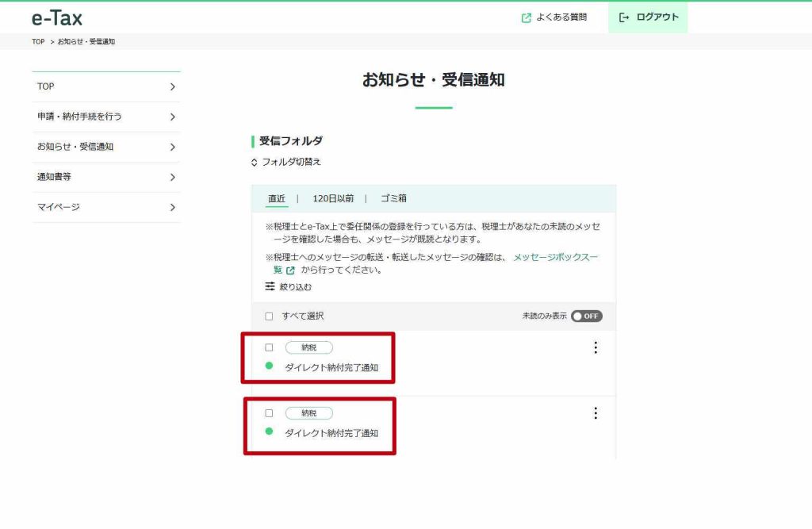Check the first 納税 message checkbox
This screenshot has width=812, height=529.
pos(269,347)
